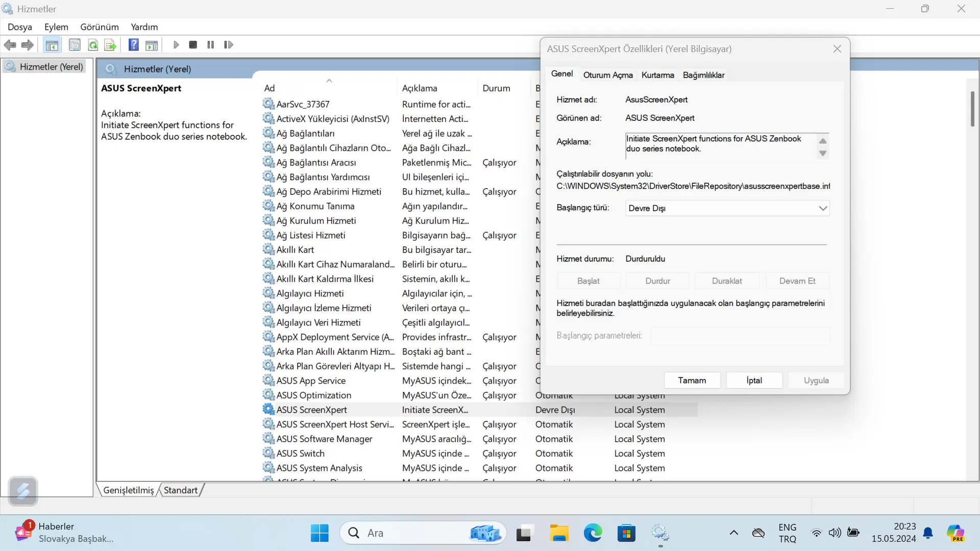980x551 pixels.
Task: Open the Görünüm menu
Action: coord(100,27)
